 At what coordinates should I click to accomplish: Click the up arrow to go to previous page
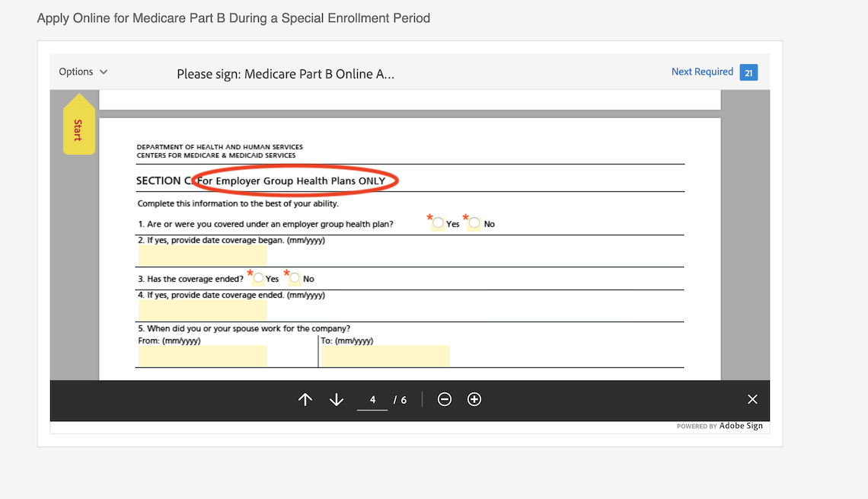[x=305, y=398]
